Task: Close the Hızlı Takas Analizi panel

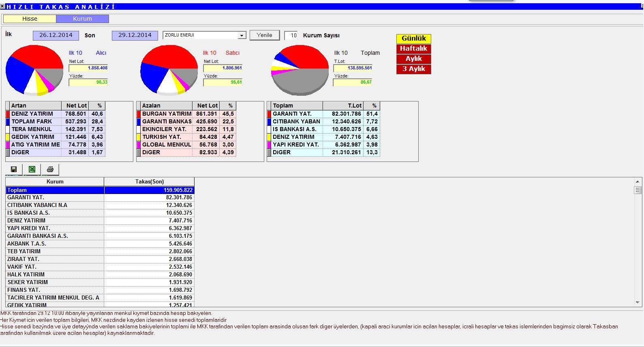Action: (x=2, y=6)
